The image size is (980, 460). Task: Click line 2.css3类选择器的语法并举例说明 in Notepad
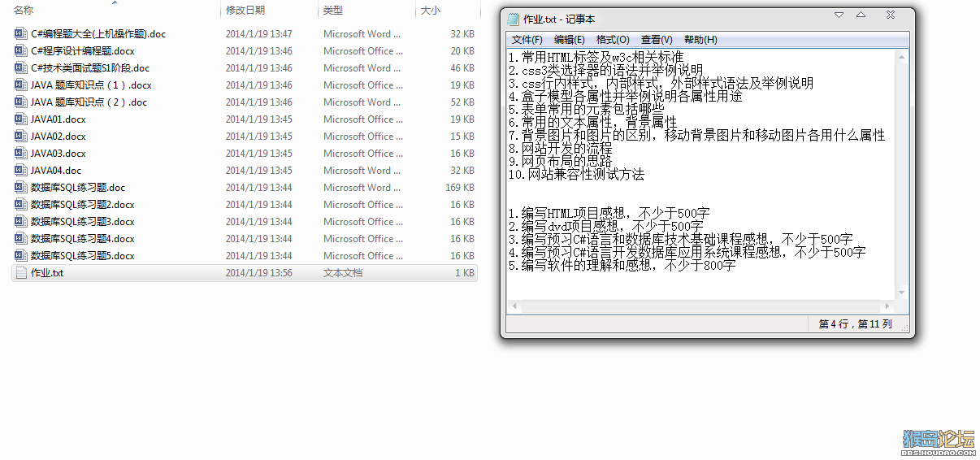click(x=605, y=70)
